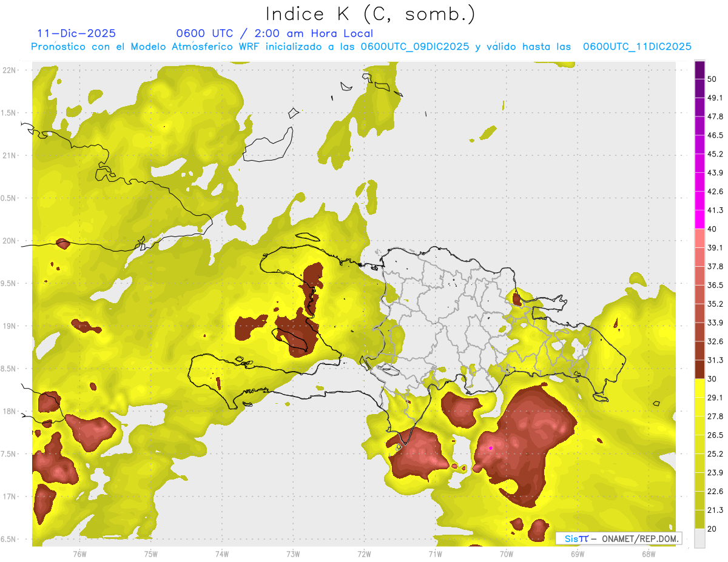Click the '30' legend value
This screenshot has width=728, height=562.
(712, 379)
